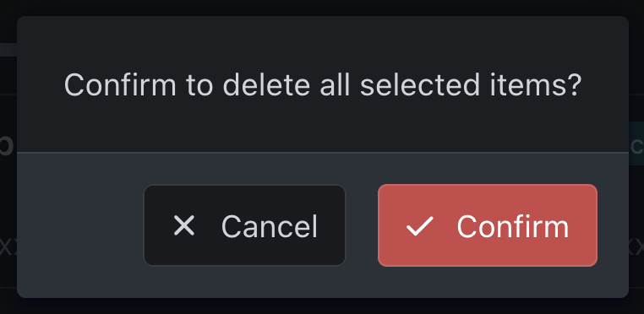This screenshot has width=644, height=314.
Task: Click the dimmed backdrop above the dialog
Action: click(x=322, y=8)
